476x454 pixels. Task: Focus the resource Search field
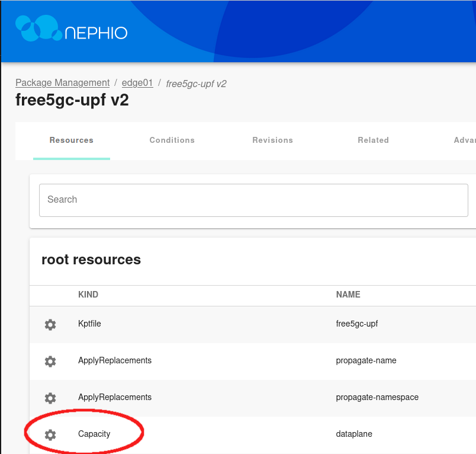coord(253,200)
